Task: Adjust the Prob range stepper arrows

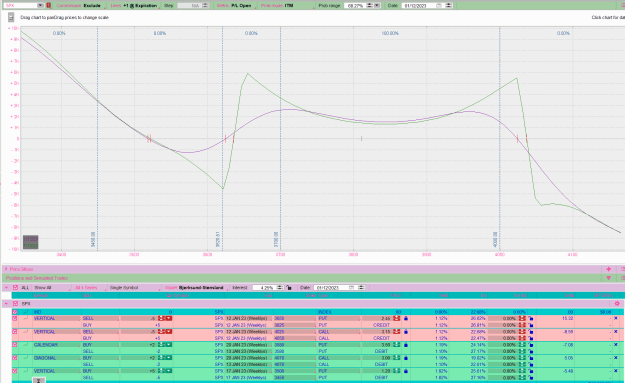Action: [369, 6]
